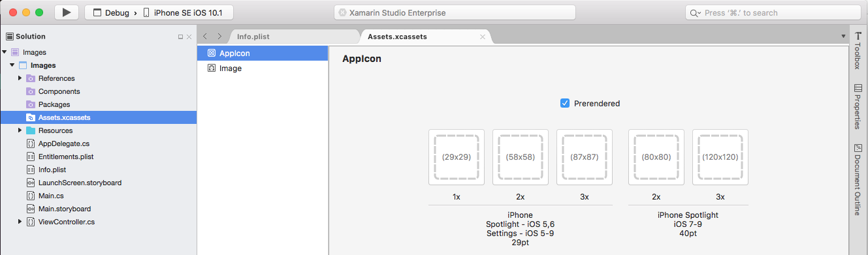Screen dimensions: 868x255
Task: Navigate back with the left arrow
Action: (x=206, y=37)
